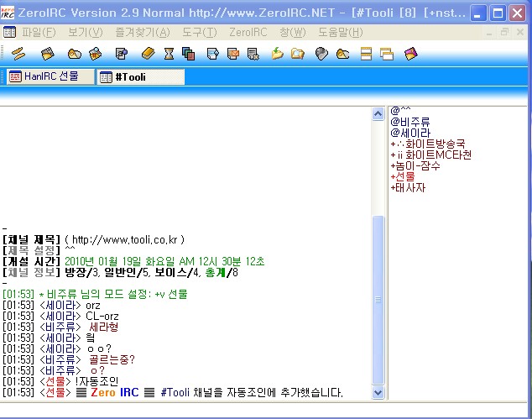Screen dimensions: 532x419
Task: Click the document with gear icon
Action: [x=253, y=54]
